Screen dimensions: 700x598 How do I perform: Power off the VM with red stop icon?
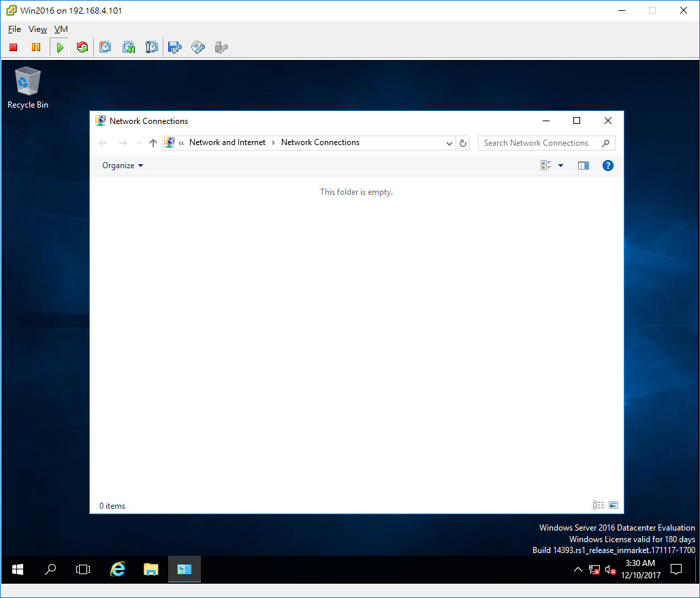(14, 47)
